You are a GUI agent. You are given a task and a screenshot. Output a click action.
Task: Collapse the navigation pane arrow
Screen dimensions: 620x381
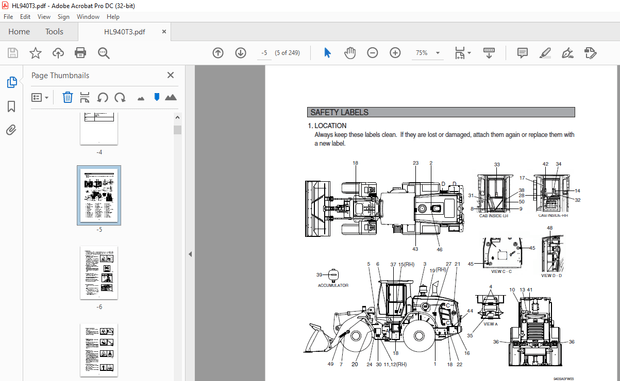[190, 254]
